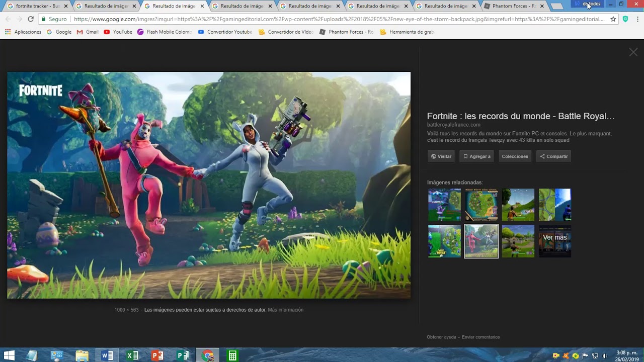644x362 pixels.
Task: Open PowerPoint from the taskbar
Action: tap(157, 355)
